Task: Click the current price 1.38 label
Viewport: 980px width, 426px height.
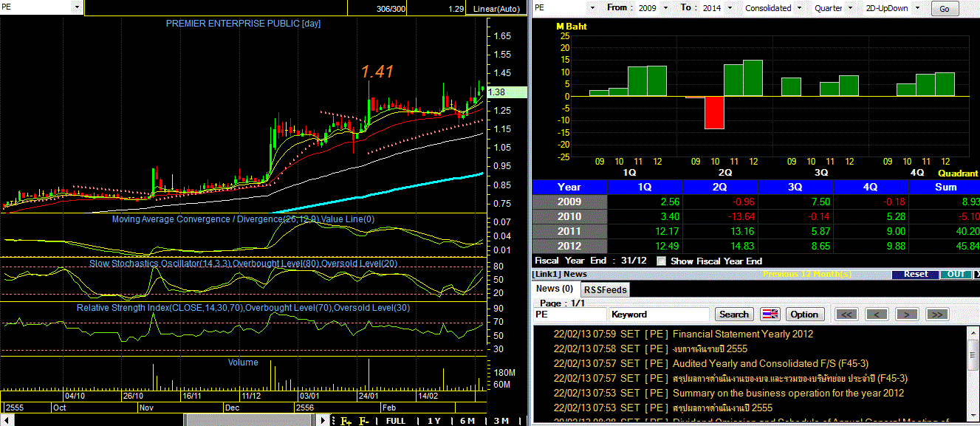Action: (x=507, y=92)
